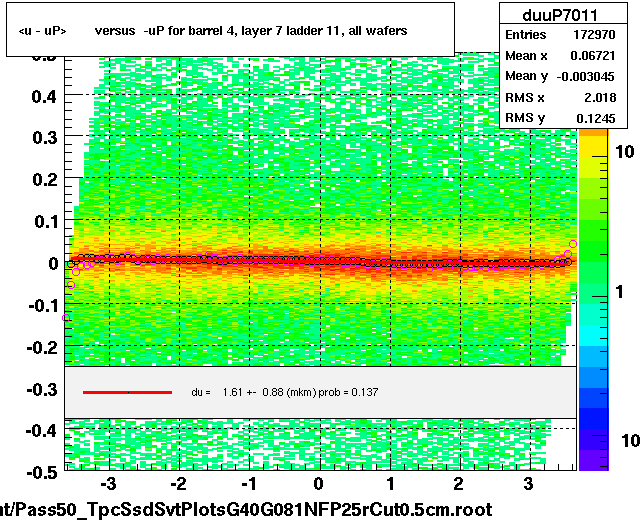The height and width of the screenshot is (523, 640).
Task: Select the Entries 172970 stats row
Action: click(560, 35)
